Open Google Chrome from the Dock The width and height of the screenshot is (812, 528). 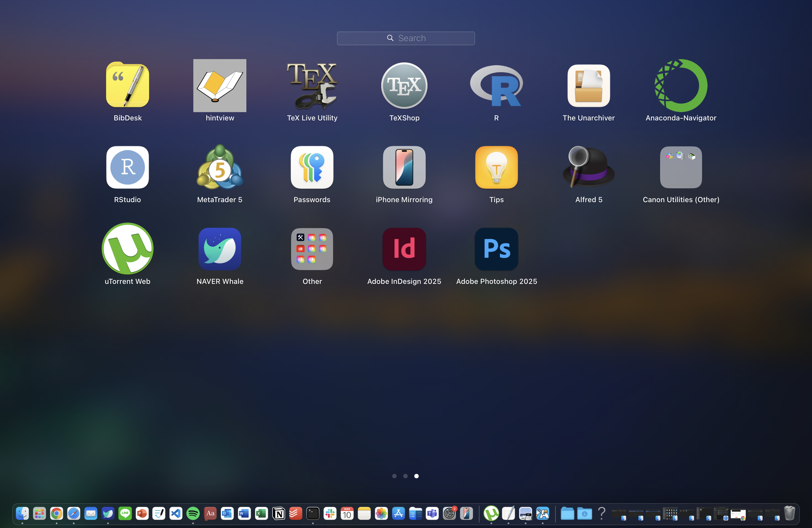pyautogui.click(x=56, y=513)
